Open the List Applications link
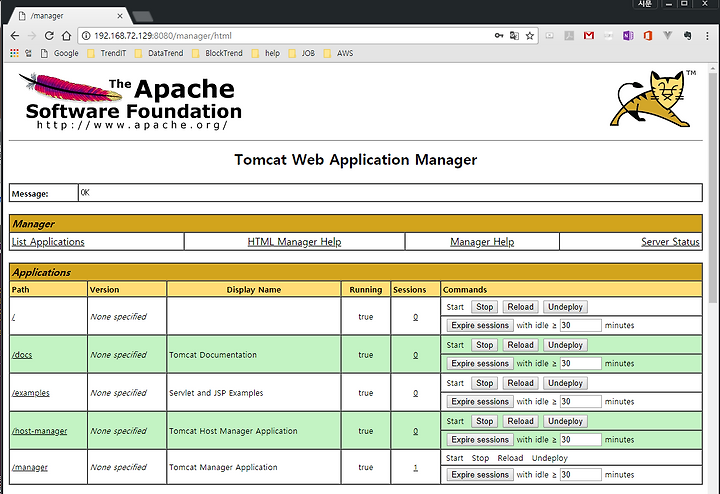 pos(48,242)
